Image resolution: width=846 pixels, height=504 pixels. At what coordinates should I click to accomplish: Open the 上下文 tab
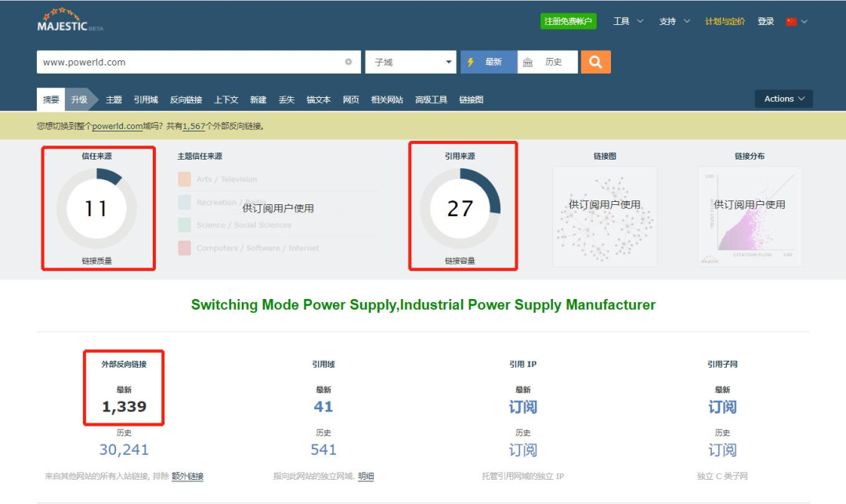pos(226,99)
